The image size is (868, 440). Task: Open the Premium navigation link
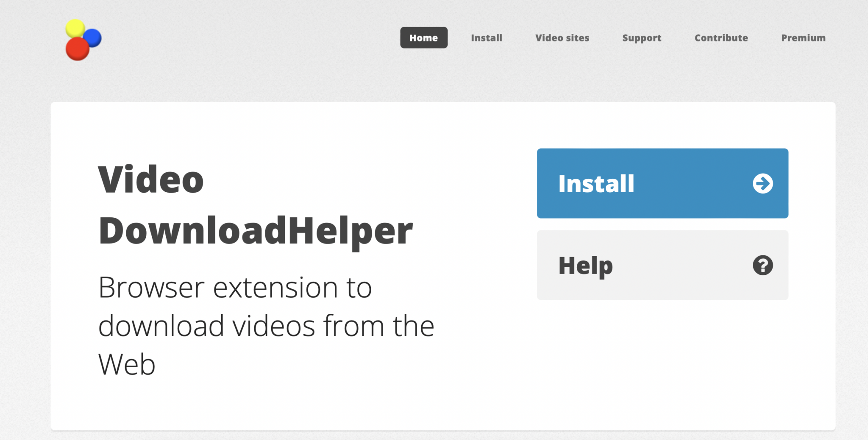pyautogui.click(x=803, y=38)
